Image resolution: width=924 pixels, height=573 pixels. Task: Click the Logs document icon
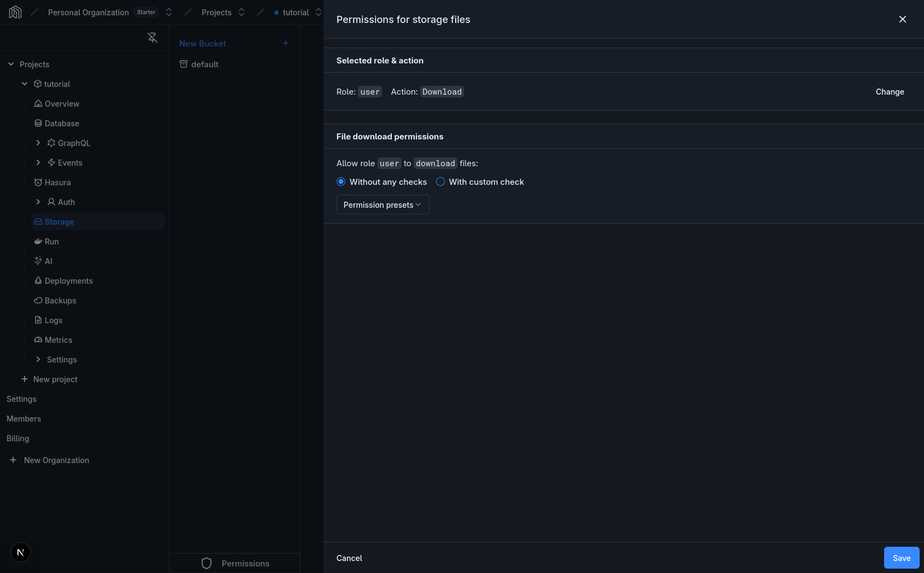pyautogui.click(x=38, y=320)
